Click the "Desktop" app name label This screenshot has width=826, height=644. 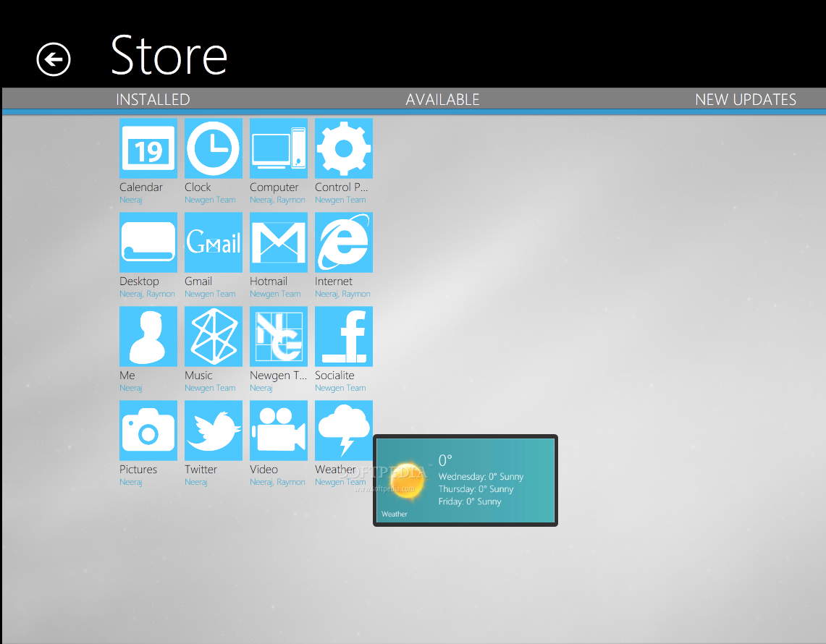coord(139,281)
